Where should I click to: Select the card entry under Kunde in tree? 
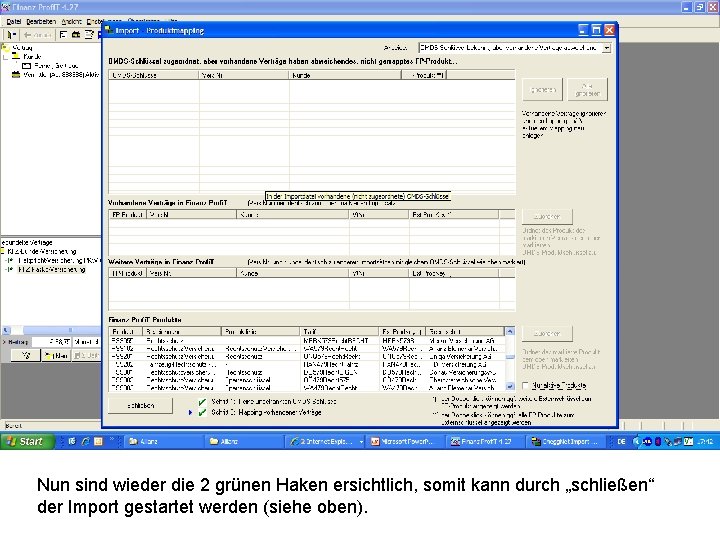click(x=51, y=65)
